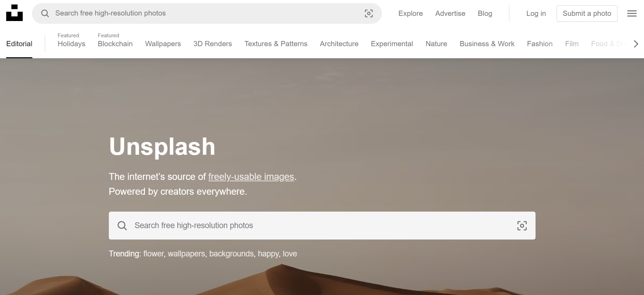The width and height of the screenshot is (644, 295).
Task: Click trending term flower
Action: [x=154, y=254]
